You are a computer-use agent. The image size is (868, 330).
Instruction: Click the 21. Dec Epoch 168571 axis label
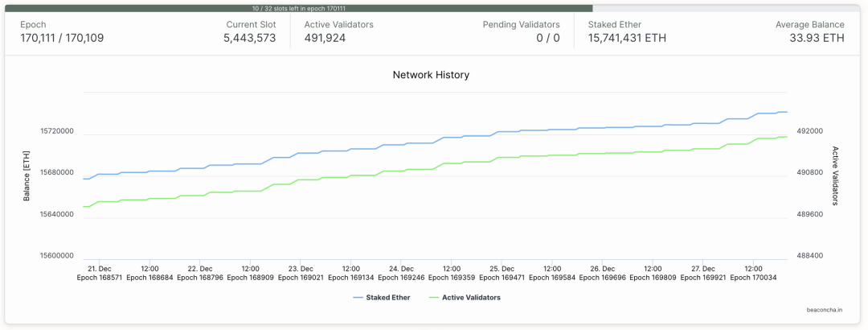[x=100, y=273]
